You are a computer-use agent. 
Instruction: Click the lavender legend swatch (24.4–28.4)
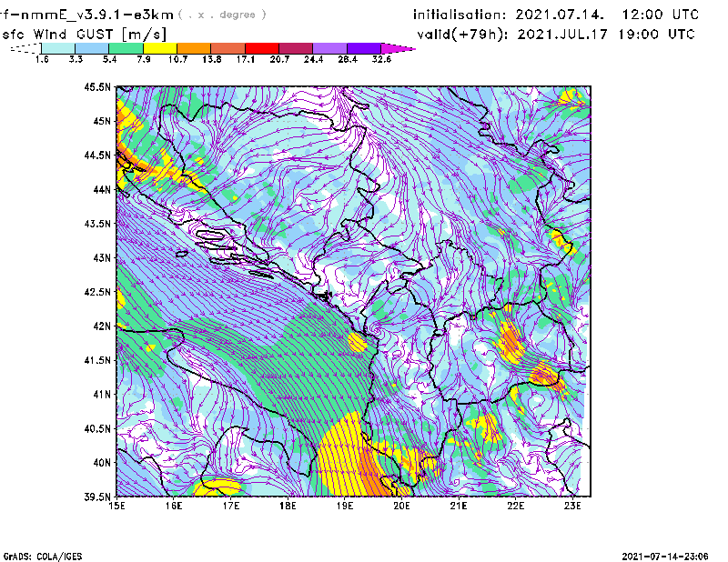coord(329,48)
